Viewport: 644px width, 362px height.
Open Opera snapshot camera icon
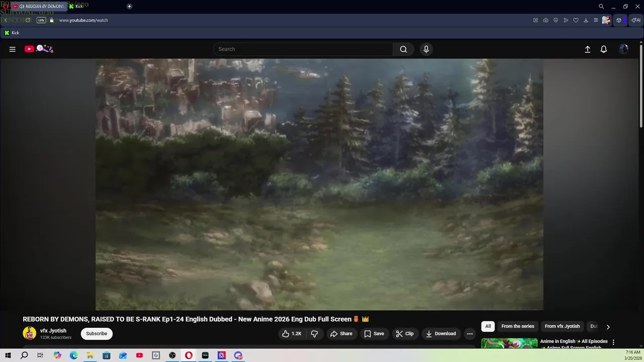click(x=546, y=20)
